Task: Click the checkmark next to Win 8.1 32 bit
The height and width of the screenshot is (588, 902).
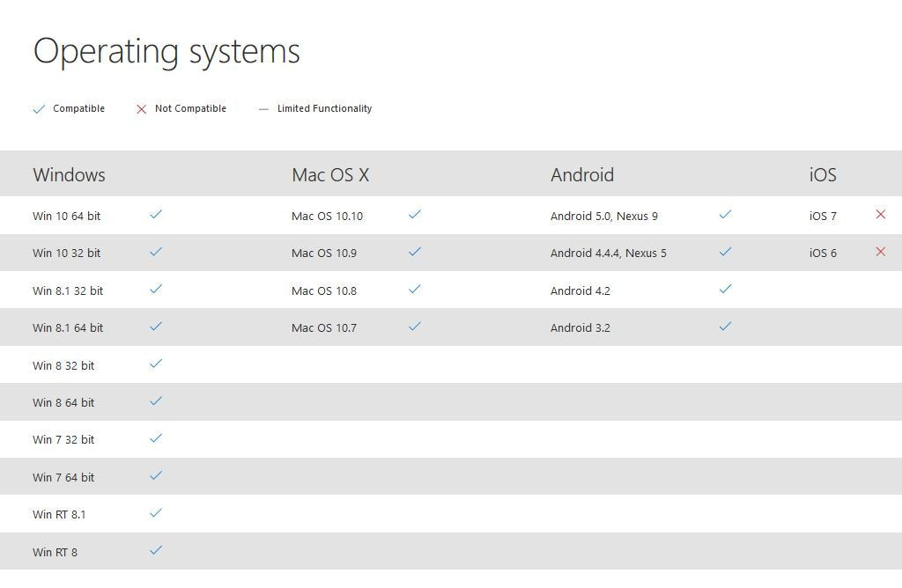Action: point(156,289)
